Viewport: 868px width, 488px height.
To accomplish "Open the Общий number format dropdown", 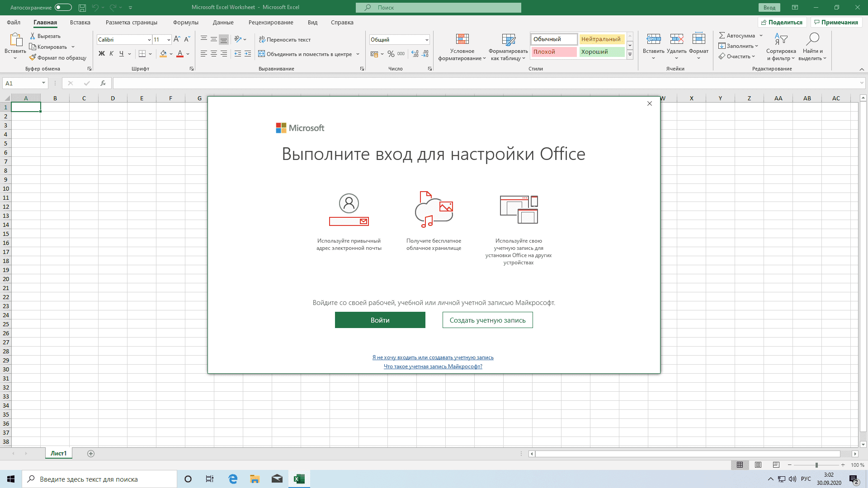I will 426,40.
